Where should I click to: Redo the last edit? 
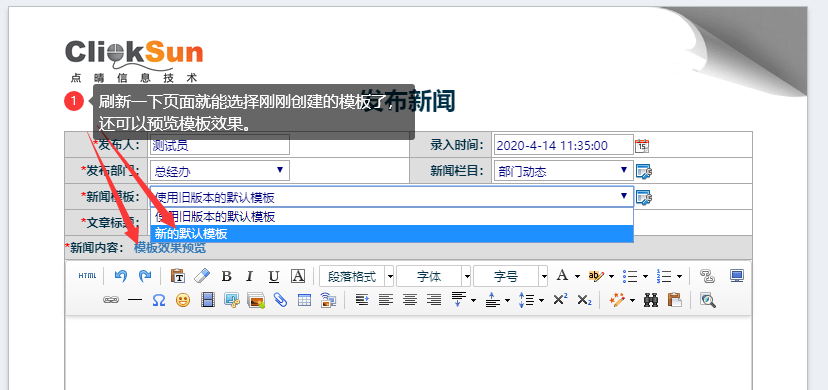144,275
